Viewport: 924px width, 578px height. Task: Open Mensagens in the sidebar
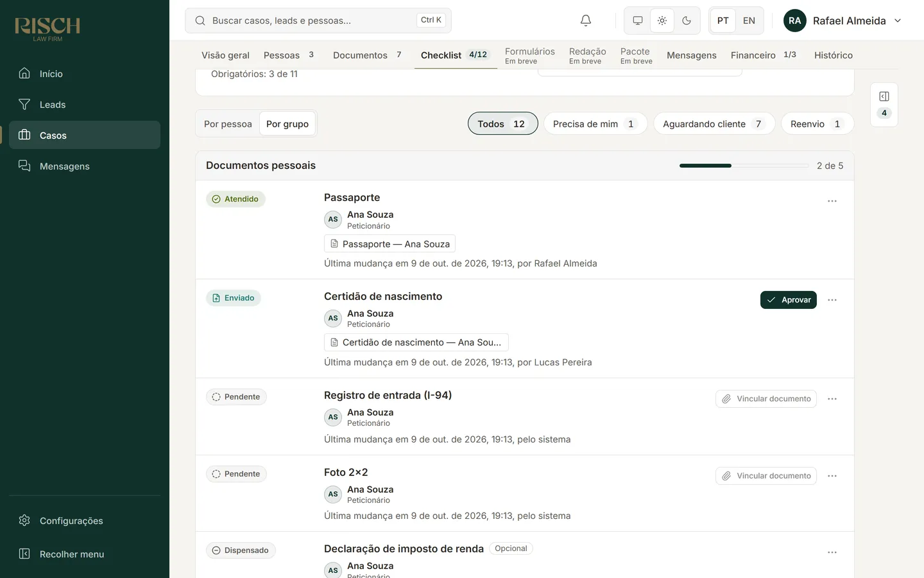[85, 166]
